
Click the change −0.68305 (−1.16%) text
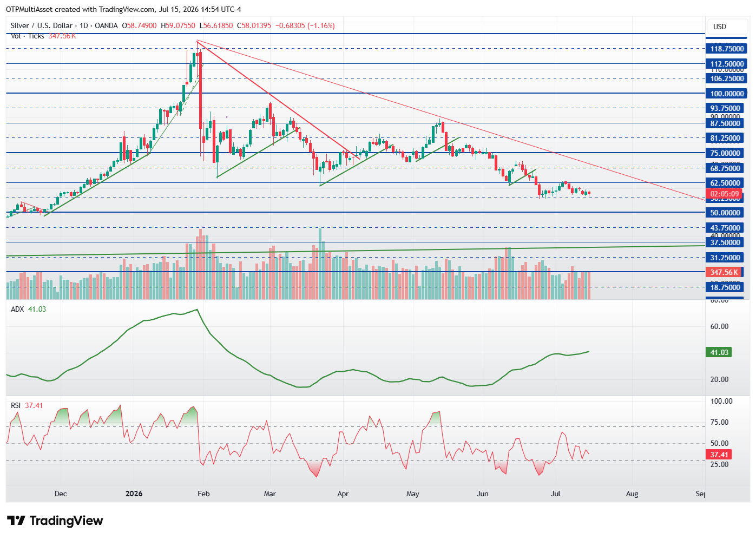click(x=305, y=25)
